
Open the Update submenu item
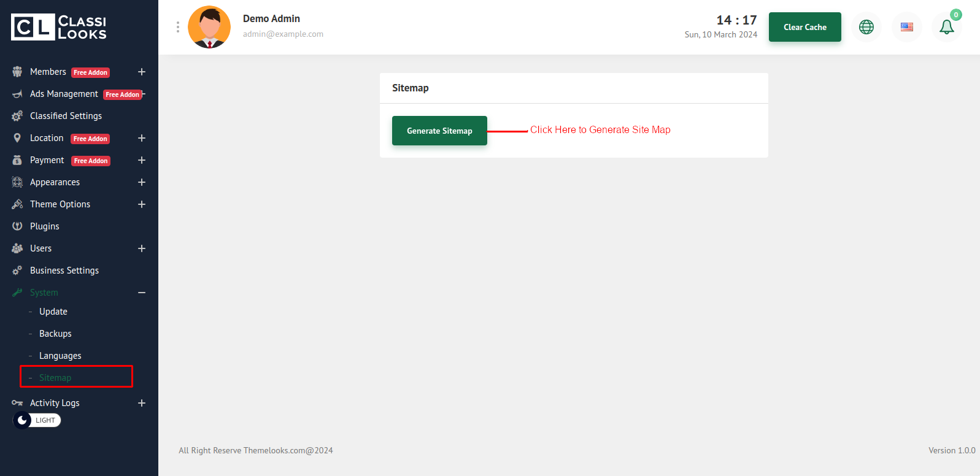[53, 312]
